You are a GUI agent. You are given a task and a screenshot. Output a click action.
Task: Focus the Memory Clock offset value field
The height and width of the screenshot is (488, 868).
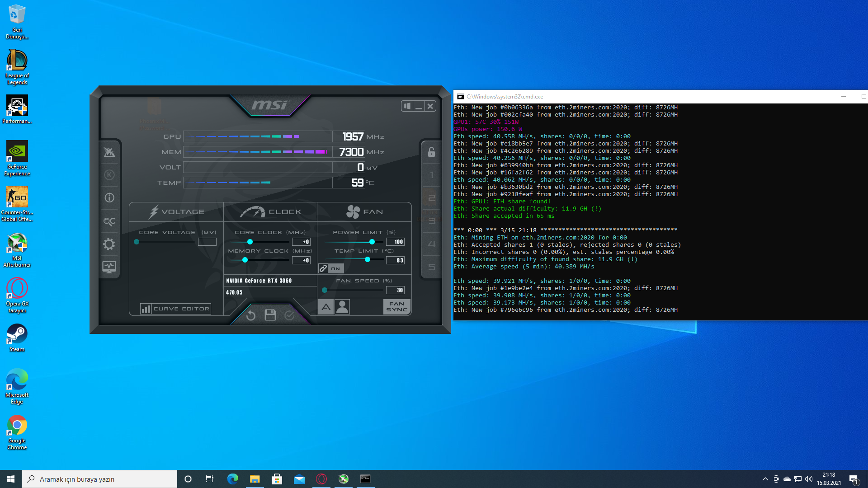[x=301, y=260]
